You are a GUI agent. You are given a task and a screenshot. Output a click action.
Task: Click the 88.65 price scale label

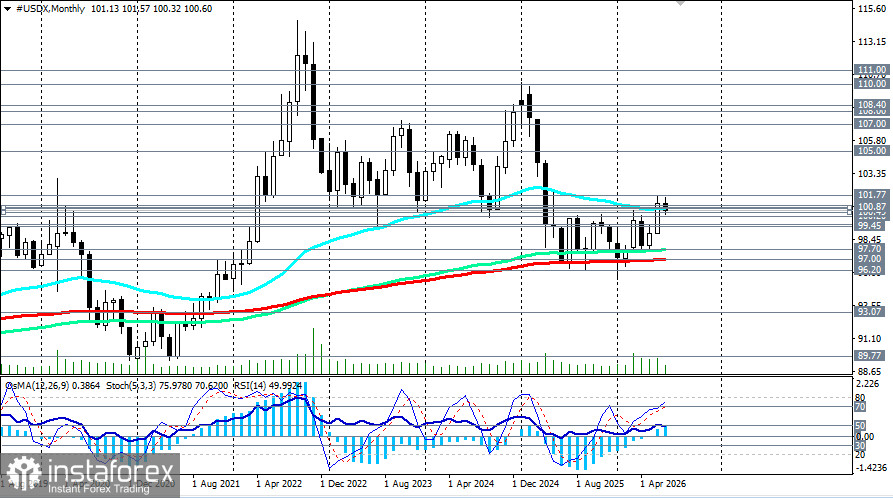coord(870,371)
